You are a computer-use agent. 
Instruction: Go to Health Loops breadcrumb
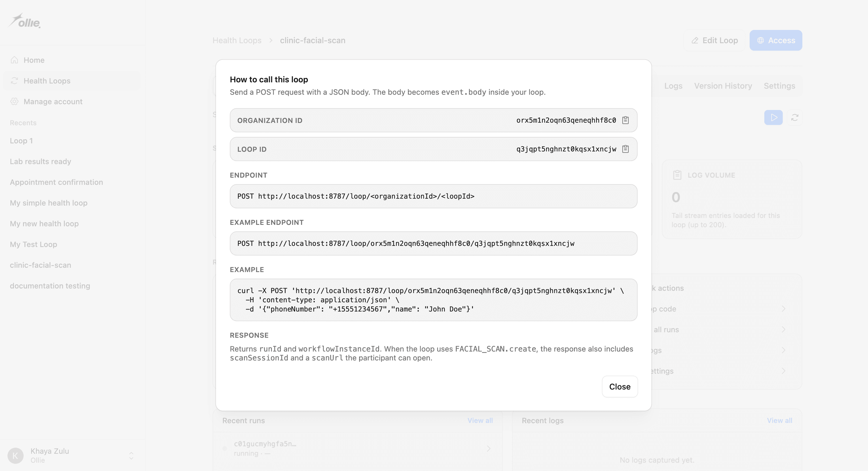tap(237, 40)
